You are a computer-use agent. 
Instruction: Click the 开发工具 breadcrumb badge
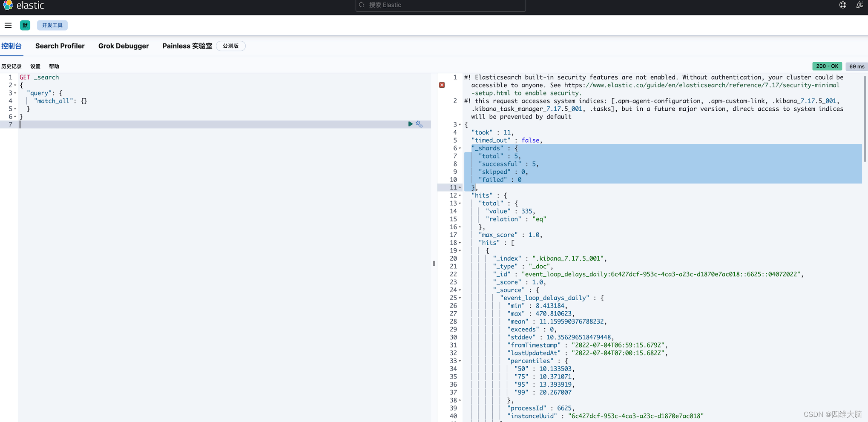[52, 25]
